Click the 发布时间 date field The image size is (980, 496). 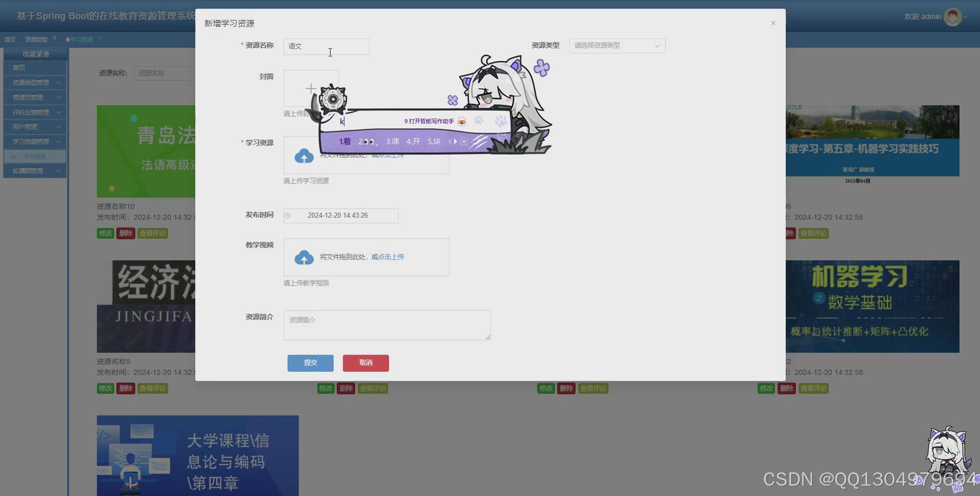coord(341,216)
